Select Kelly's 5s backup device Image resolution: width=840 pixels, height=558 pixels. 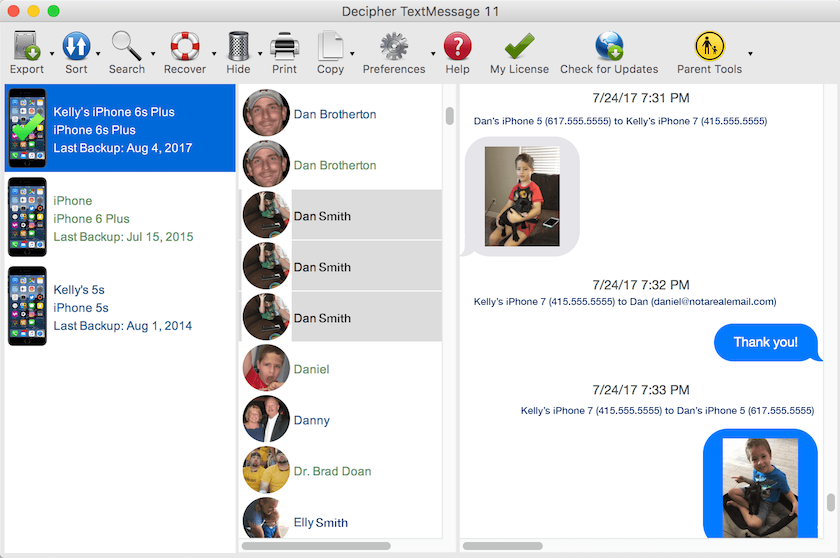coord(118,307)
